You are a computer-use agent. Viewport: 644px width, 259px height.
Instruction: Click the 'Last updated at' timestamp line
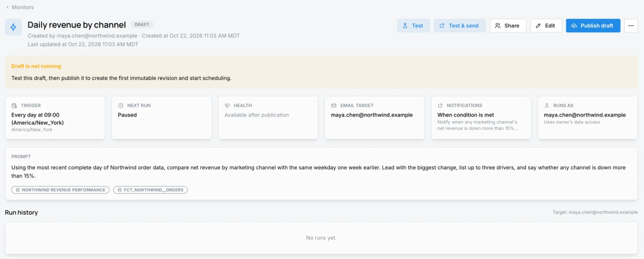tap(83, 44)
